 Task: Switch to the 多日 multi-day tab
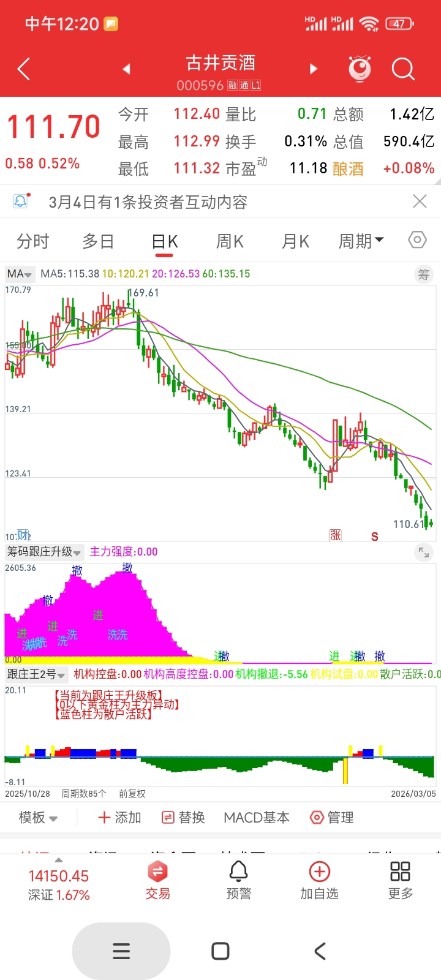[x=98, y=241]
